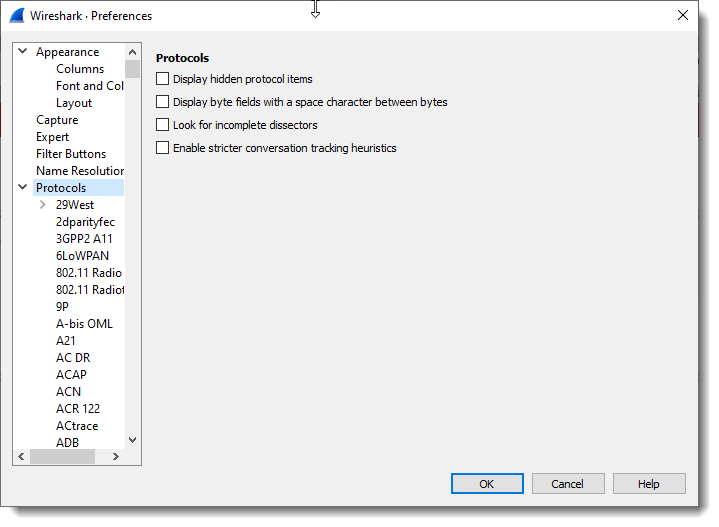The height and width of the screenshot is (527, 719).
Task: Click the tree scroll down arrow
Action: [132, 439]
